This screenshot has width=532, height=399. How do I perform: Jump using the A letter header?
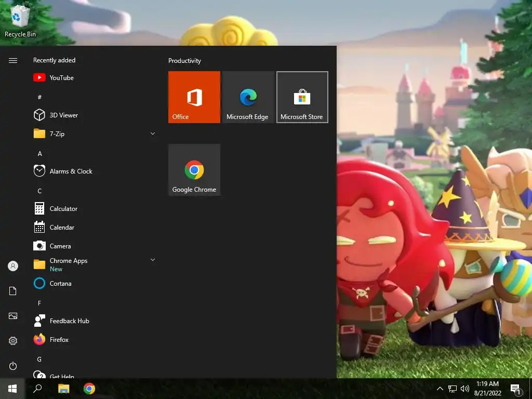coord(39,153)
